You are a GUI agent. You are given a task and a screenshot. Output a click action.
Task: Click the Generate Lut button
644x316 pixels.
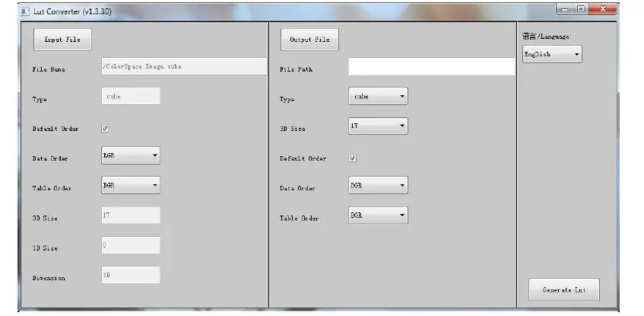[564, 289]
